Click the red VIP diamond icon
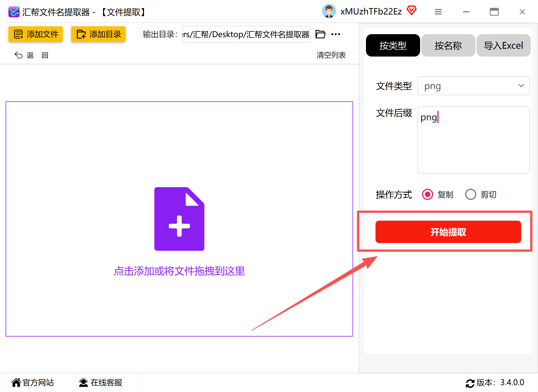 (x=411, y=11)
